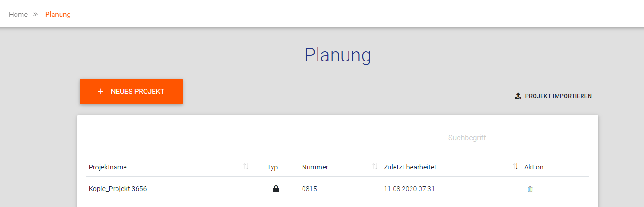Image resolution: width=644 pixels, height=207 pixels.
Task: Click the Projekt importieren button label
Action: coord(558,96)
